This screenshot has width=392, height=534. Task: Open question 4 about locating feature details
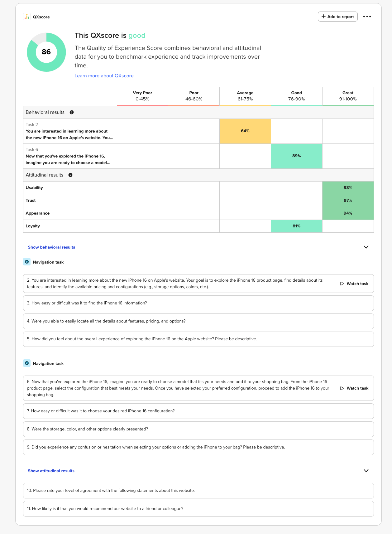click(198, 321)
